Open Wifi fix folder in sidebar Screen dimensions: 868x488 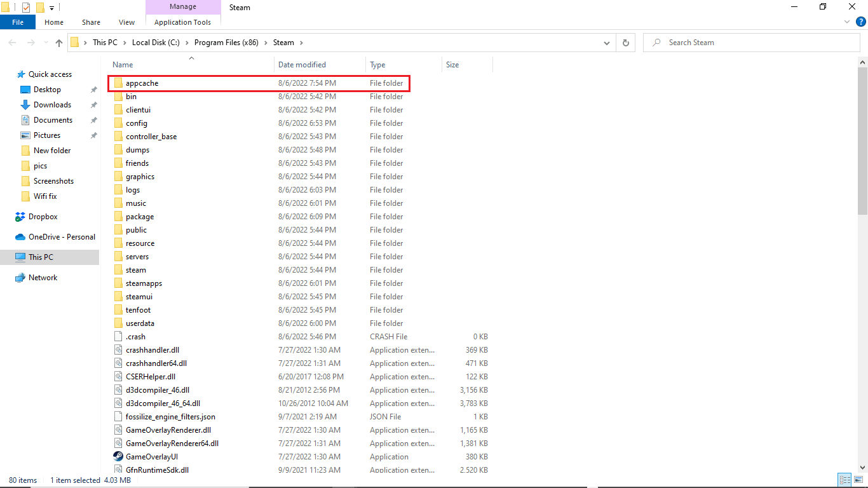pos(45,196)
